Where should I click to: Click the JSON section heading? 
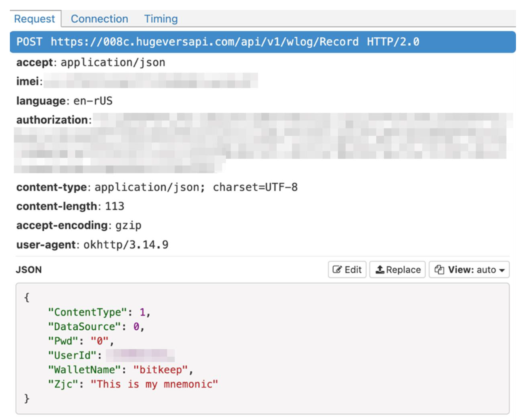pyautogui.click(x=29, y=270)
